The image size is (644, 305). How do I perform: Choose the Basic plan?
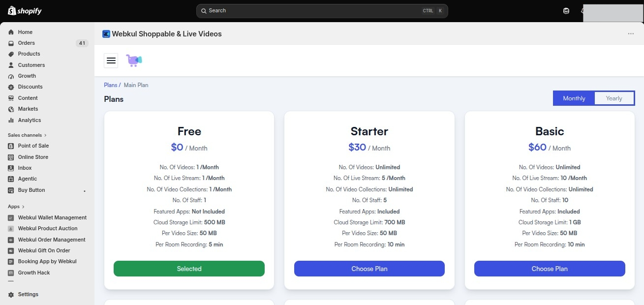(x=550, y=269)
